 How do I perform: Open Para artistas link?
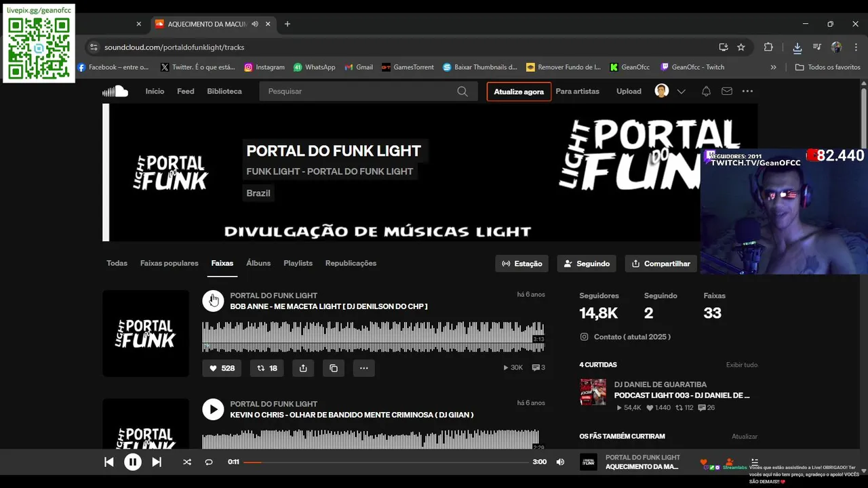click(x=577, y=91)
